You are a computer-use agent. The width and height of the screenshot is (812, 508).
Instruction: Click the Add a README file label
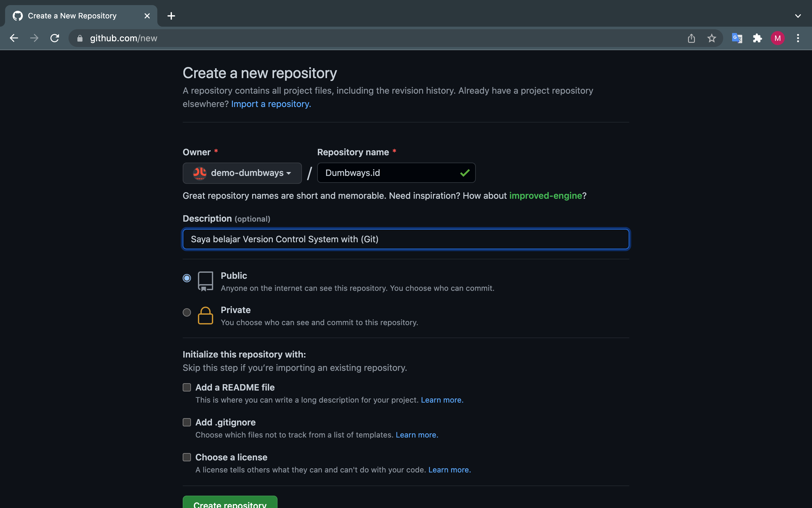pyautogui.click(x=235, y=388)
